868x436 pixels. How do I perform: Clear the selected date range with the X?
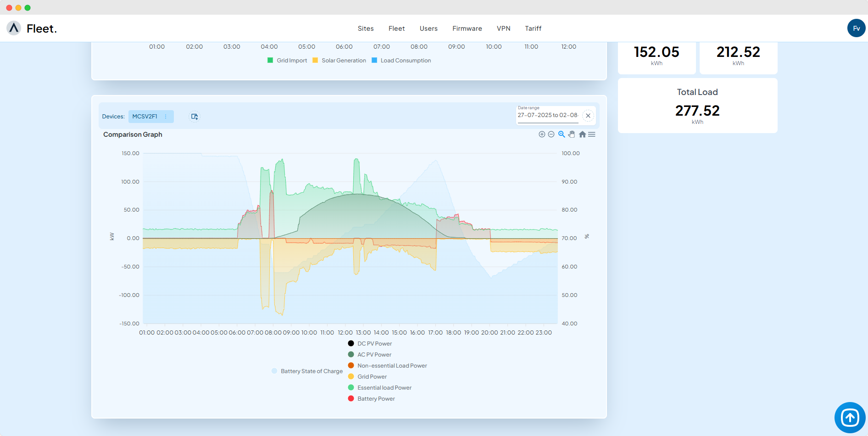pyautogui.click(x=588, y=116)
